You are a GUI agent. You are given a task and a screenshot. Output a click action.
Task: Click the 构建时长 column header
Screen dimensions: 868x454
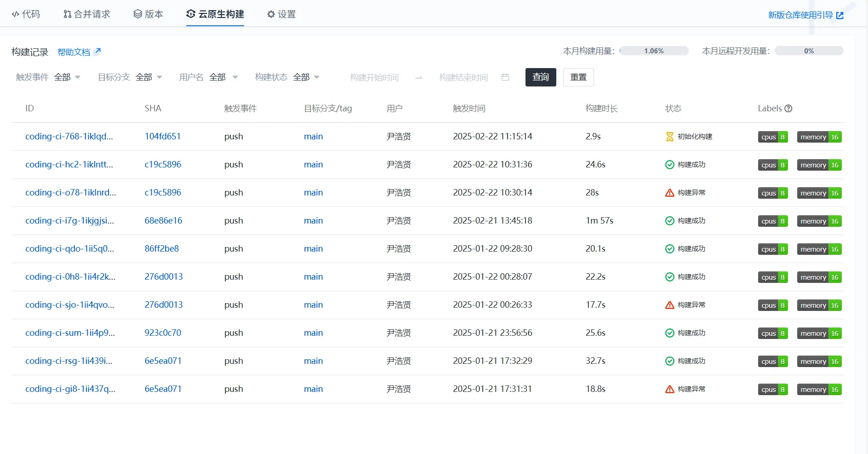(602, 109)
